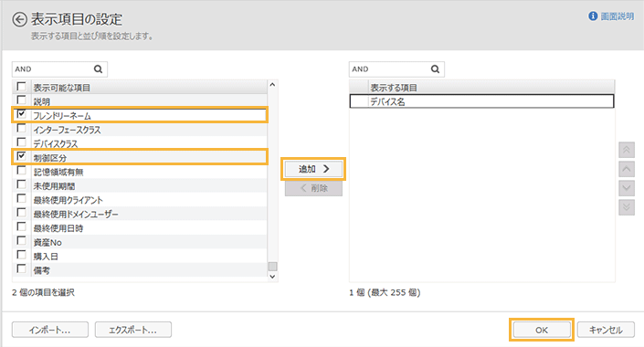Check the 最終使用日時 checkbox
The image size is (644, 347).
click(21, 226)
